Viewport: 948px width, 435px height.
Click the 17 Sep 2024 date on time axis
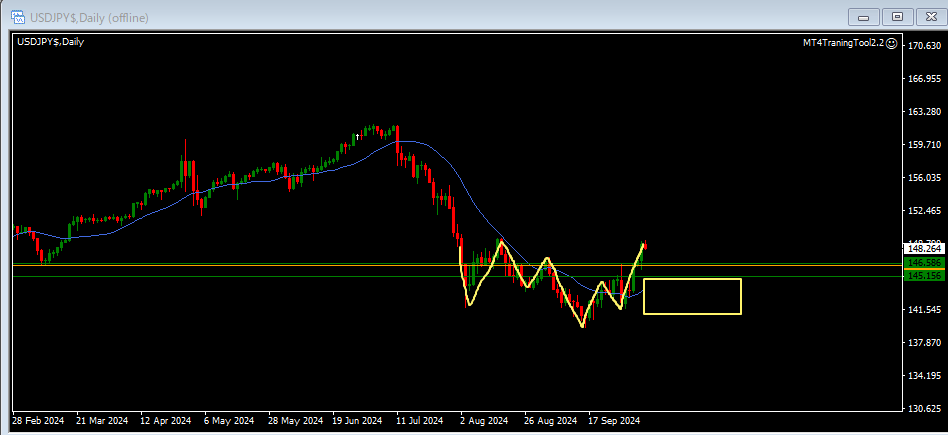613,421
